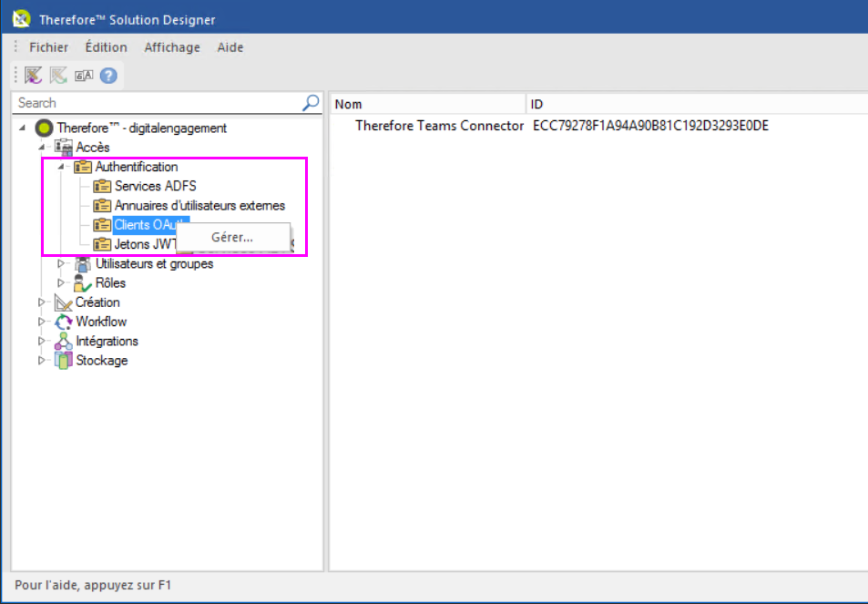This screenshot has width=868, height=604.
Task: Collapse the Authentification tree node
Action: pos(61,167)
